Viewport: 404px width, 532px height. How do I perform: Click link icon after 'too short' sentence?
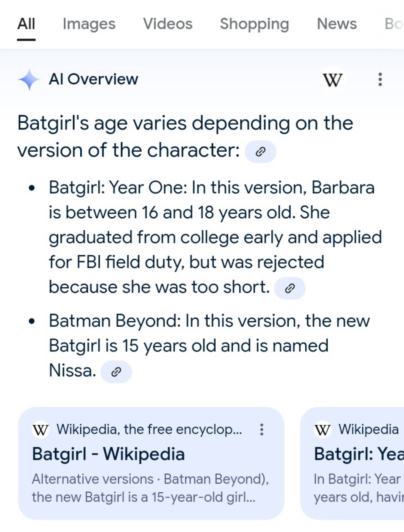(x=290, y=288)
